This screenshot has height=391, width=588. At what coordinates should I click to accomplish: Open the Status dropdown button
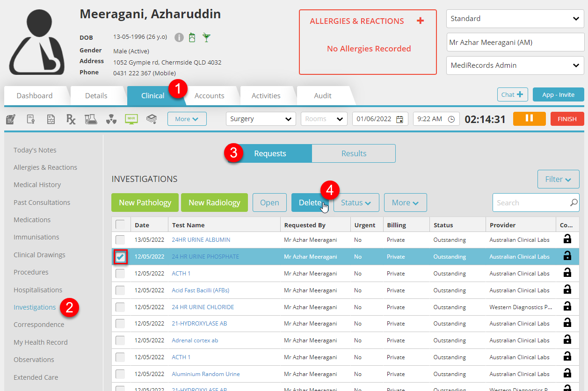click(x=356, y=203)
